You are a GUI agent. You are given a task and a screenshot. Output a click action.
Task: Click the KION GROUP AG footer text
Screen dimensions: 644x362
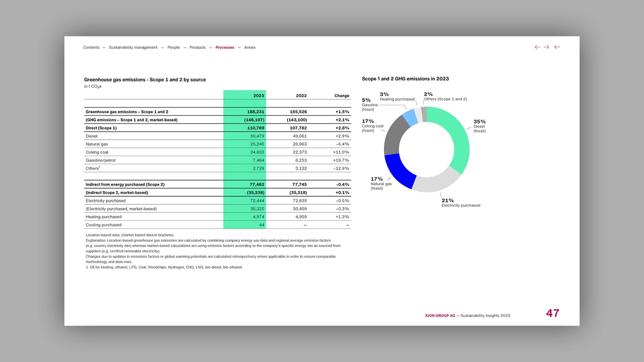pos(436,316)
